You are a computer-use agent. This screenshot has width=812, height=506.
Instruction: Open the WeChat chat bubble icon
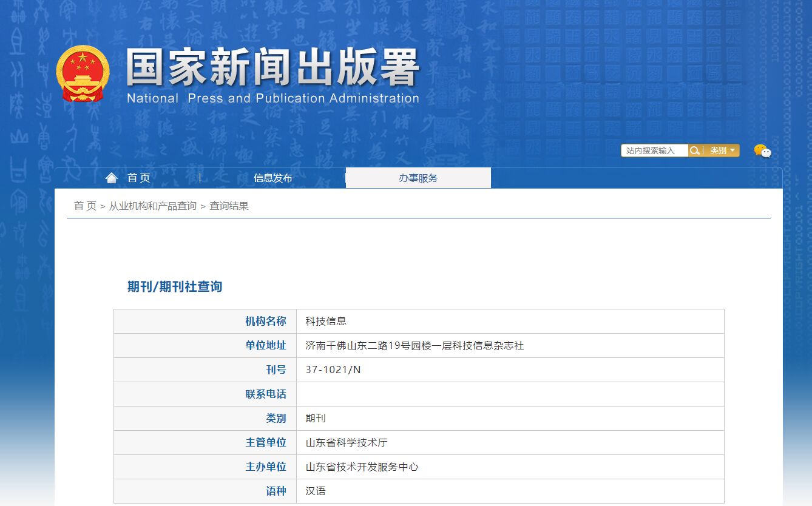762,151
